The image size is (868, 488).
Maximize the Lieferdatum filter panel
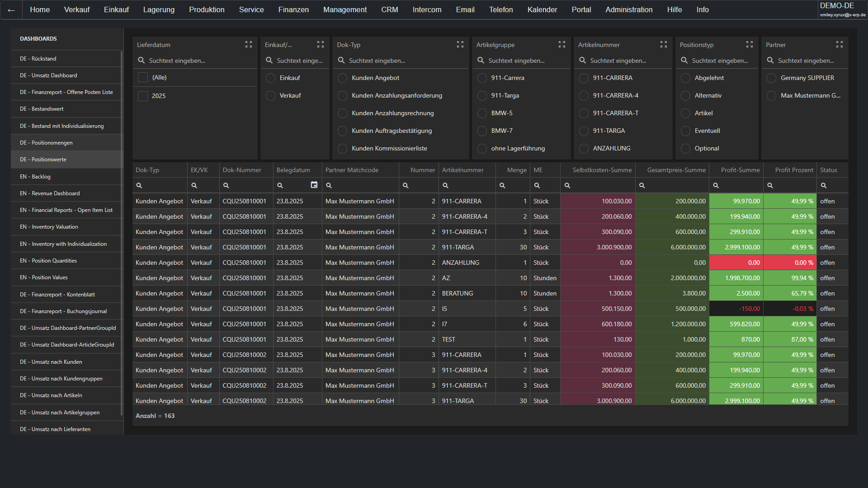[249, 44]
